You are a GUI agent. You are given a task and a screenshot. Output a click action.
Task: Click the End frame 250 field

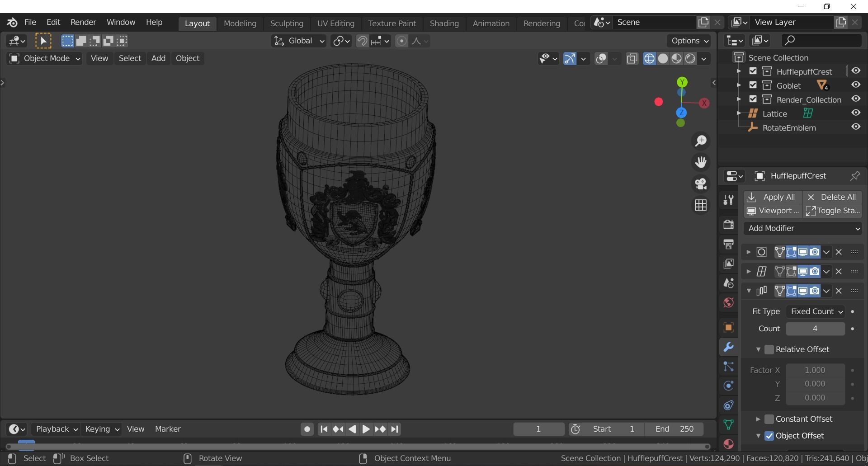(674, 429)
